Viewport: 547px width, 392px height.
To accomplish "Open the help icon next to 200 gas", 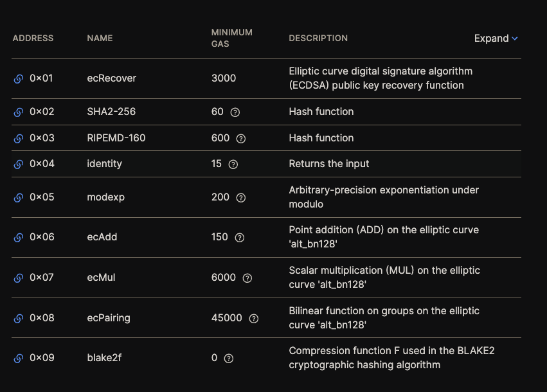I will (241, 198).
